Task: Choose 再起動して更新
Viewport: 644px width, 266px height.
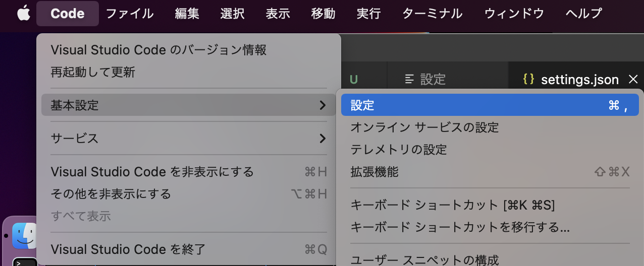Action: [x=189, y=72]
